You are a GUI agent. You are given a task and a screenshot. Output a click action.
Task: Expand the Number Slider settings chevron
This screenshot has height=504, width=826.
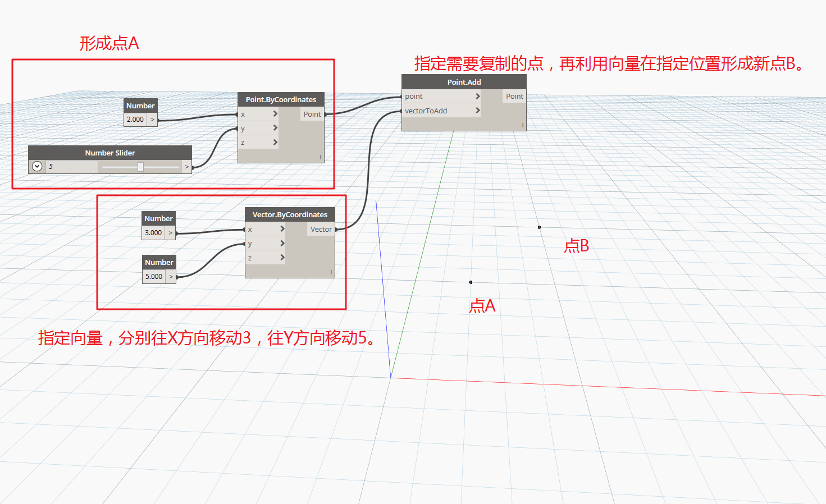pos(37,167)
